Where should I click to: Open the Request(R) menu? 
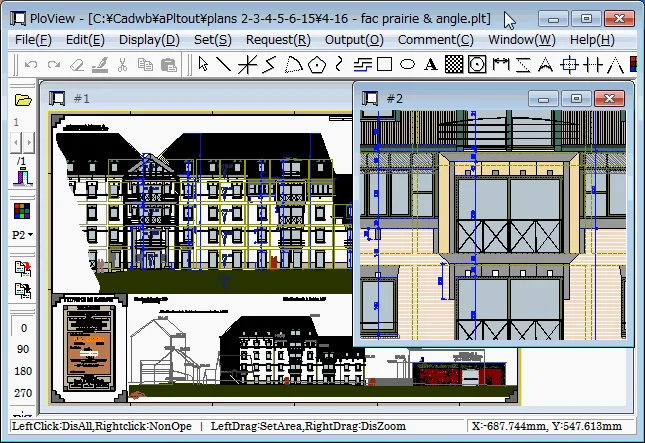pos(278,40)
